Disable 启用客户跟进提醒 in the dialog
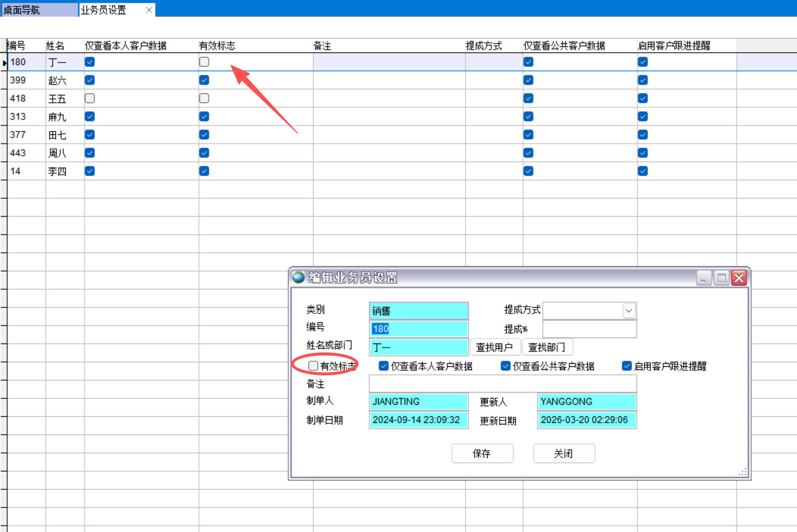 [627, 366]
